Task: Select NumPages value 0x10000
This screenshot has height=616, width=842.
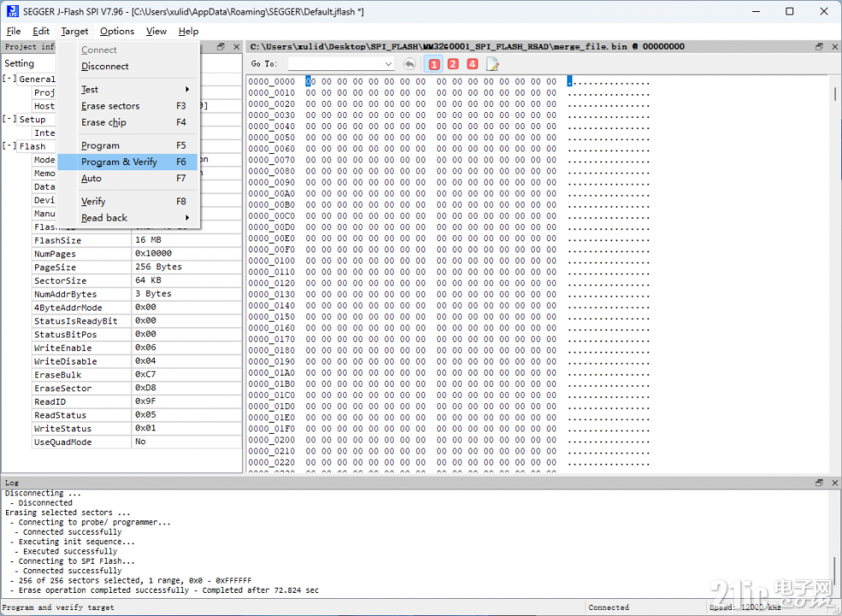Action: tap(187, 253)
